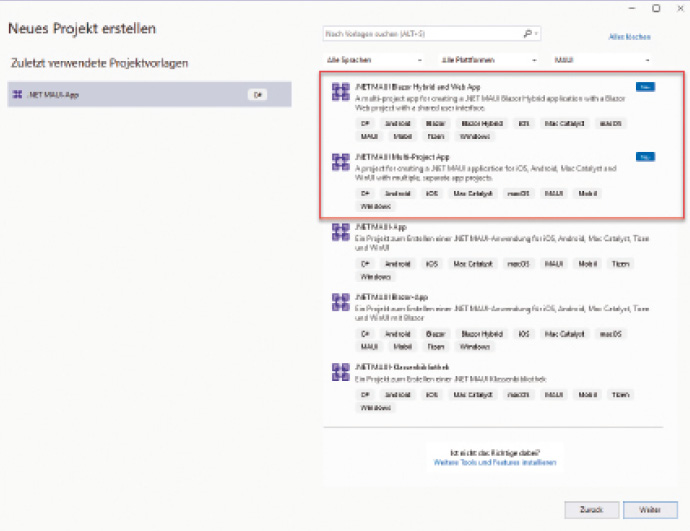
Task: Select the .NET MAUI Multi-Project App title
Action: [x=402, y=157]
